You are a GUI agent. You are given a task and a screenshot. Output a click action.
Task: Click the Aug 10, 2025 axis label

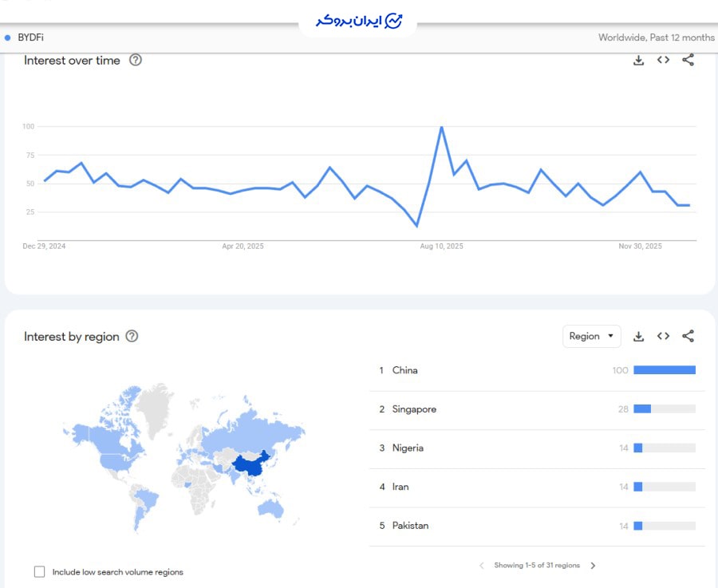(x=441, y=247)
